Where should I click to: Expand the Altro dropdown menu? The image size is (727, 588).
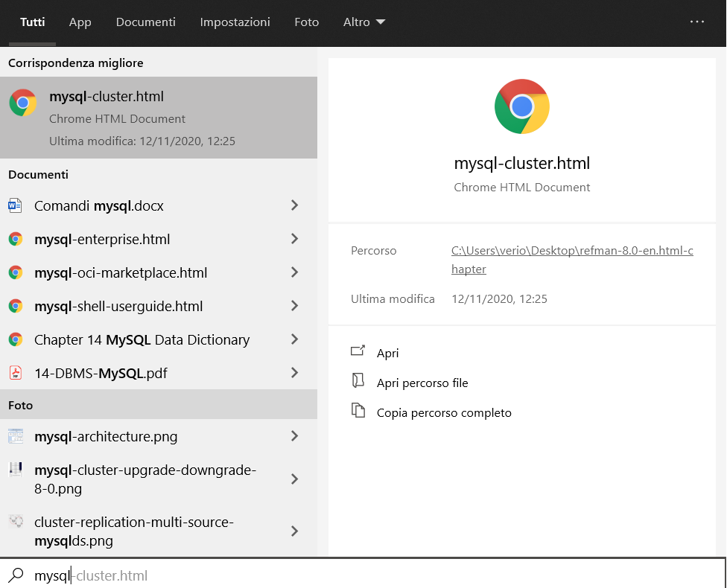[x=364, y=22]
